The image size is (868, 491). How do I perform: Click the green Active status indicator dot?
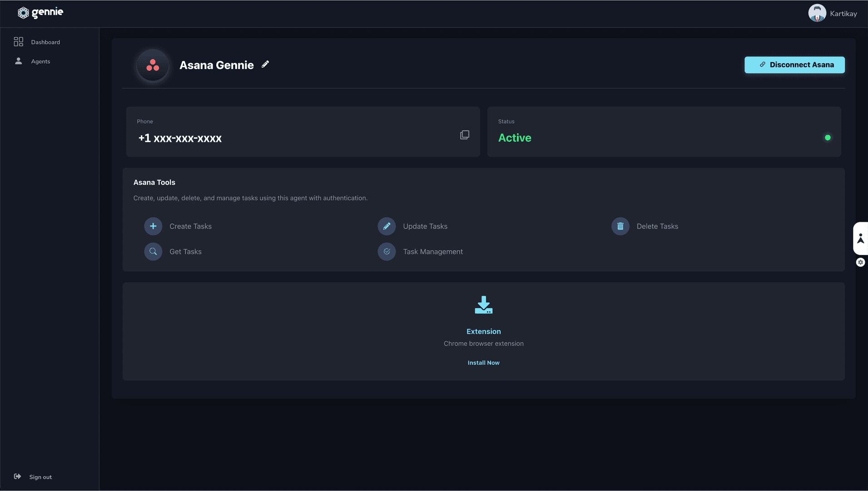[x=828, y=137]
